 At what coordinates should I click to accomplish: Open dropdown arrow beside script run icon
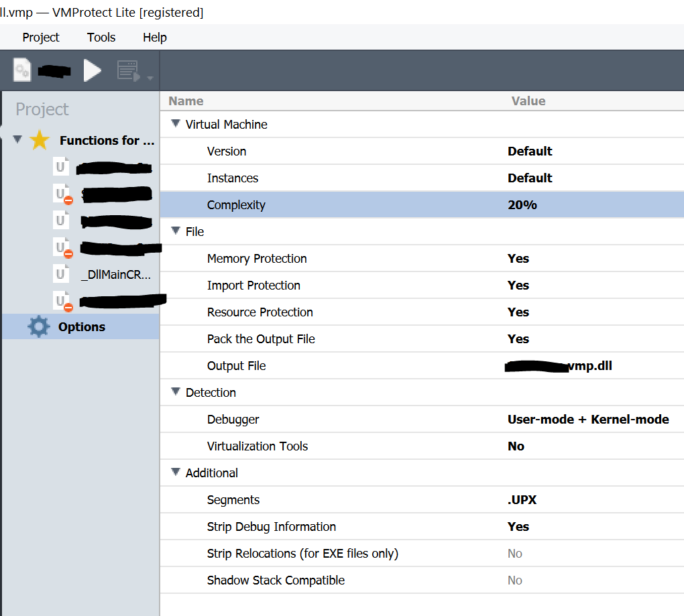150,78
